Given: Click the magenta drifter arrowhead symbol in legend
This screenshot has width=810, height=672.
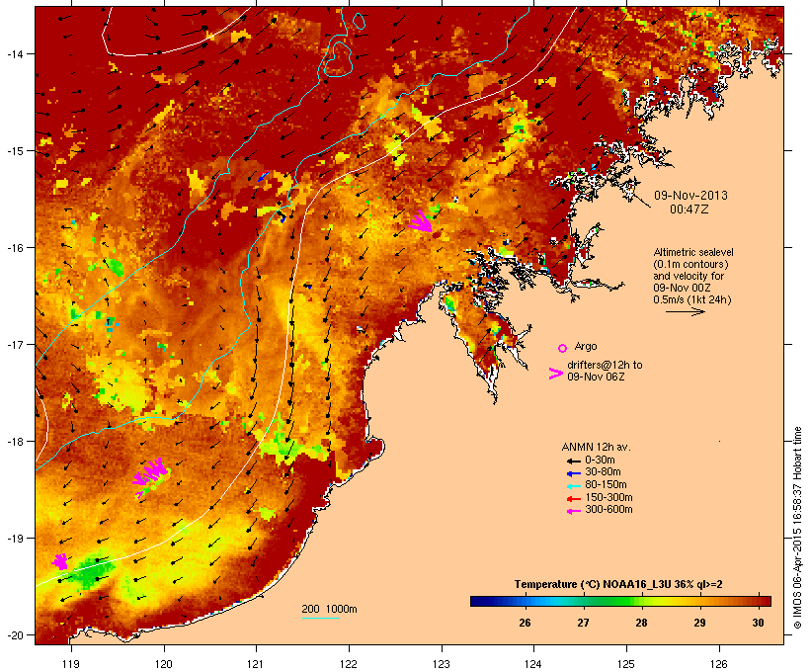Looking at the screenshot, I should coord(556,374).
